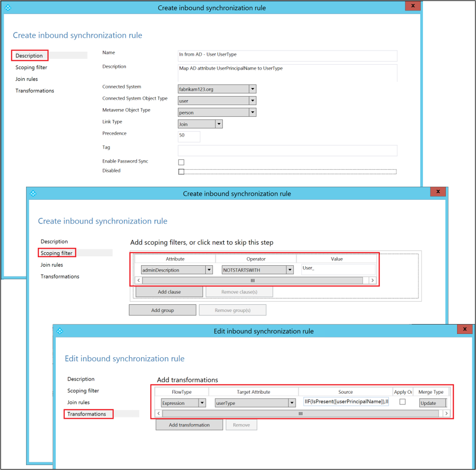Open the Connected System dropdown showing fabrikam123.org
Image resolution: width=476 pixels, height=470 pixels.
[x=253, y=89]
